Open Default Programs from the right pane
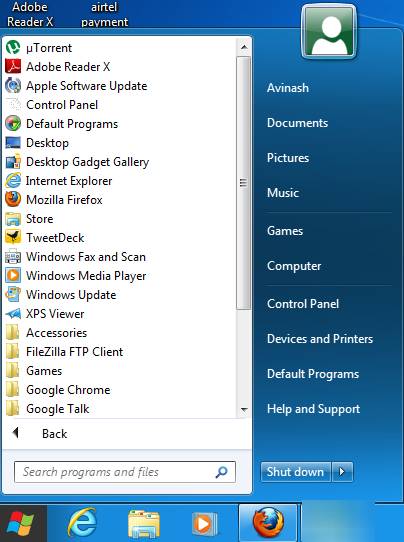Image resolution: width=404 pixels, height=542 pixels. [313, 374]
